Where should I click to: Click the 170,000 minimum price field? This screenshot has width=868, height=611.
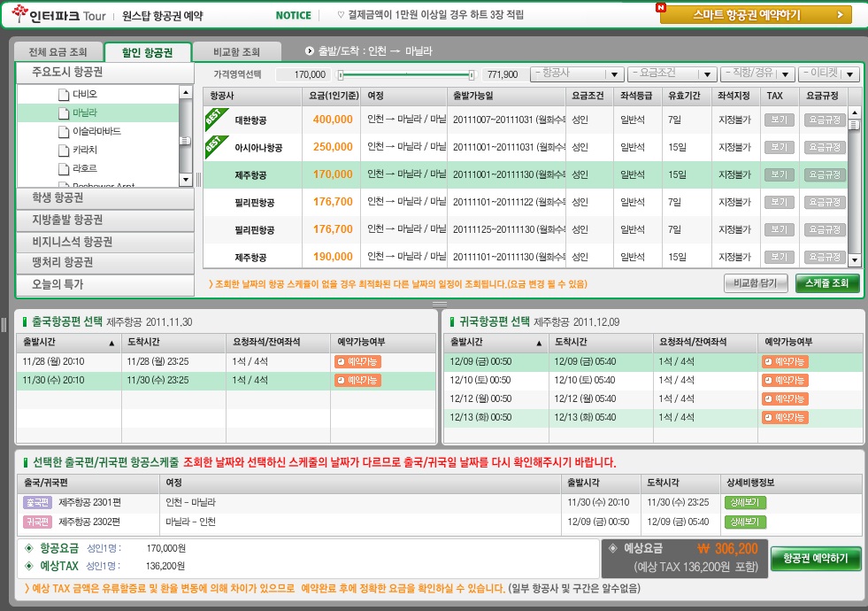click(303, 74)
